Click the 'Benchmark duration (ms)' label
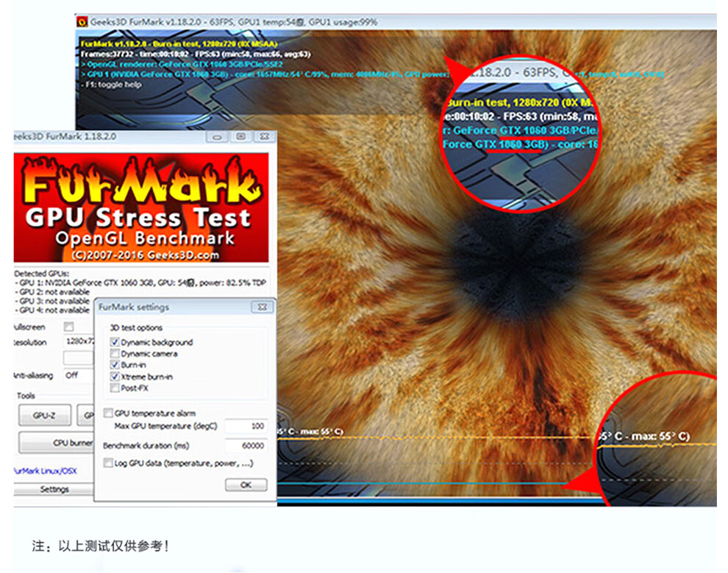 click(x=146, y=446)
